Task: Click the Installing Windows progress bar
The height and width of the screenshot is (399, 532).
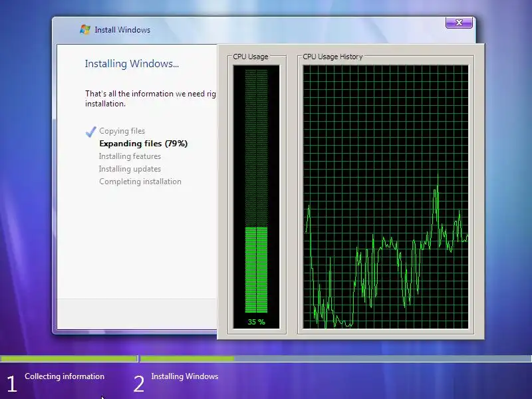Action: click(x=336, y=358)
